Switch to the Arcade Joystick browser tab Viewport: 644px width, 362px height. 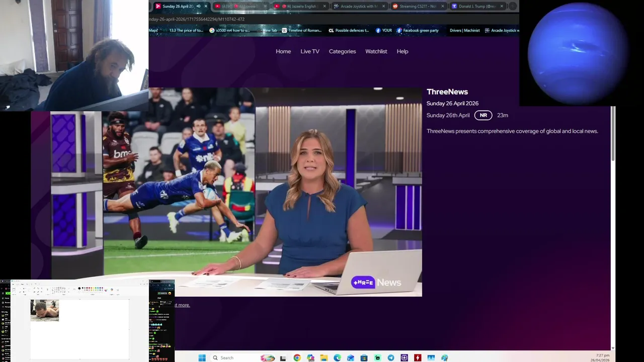tap(359, 7)
